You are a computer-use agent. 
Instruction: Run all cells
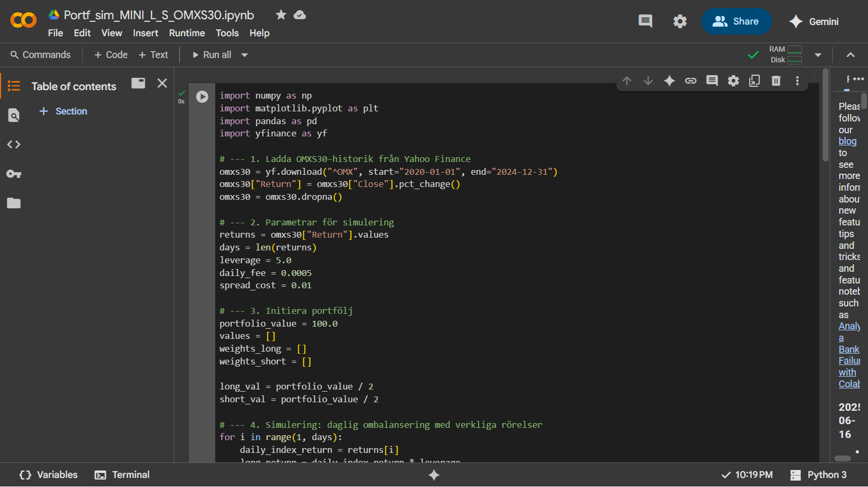[x=212, y=55]
